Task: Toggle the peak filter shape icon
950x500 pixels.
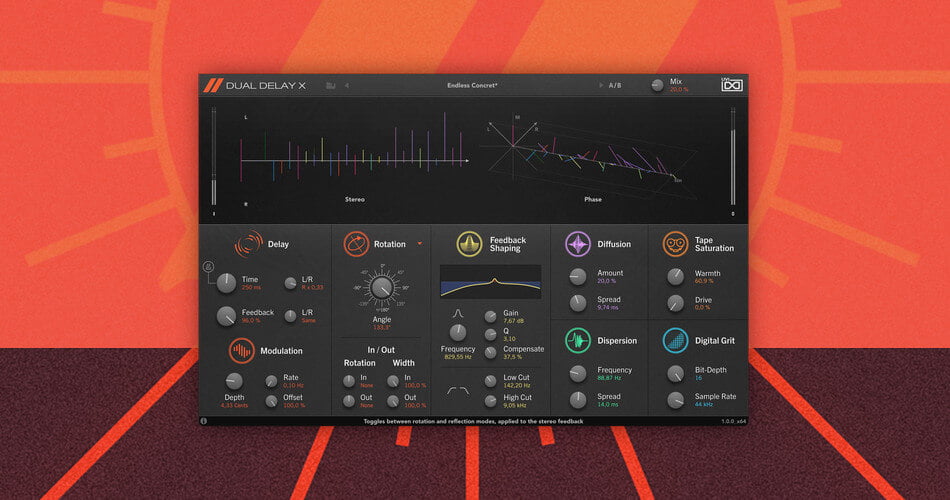Action: click(x=458, y=313)
